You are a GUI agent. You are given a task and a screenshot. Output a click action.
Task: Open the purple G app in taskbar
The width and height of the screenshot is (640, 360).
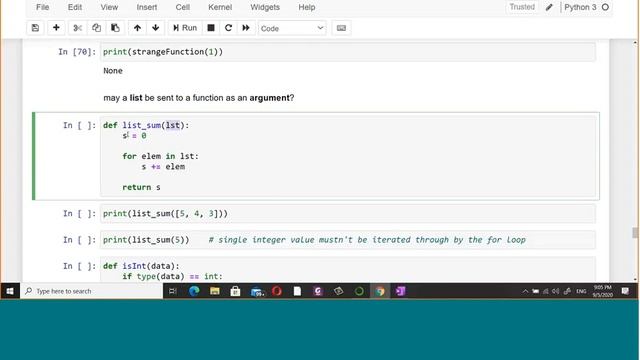(318, 291)
